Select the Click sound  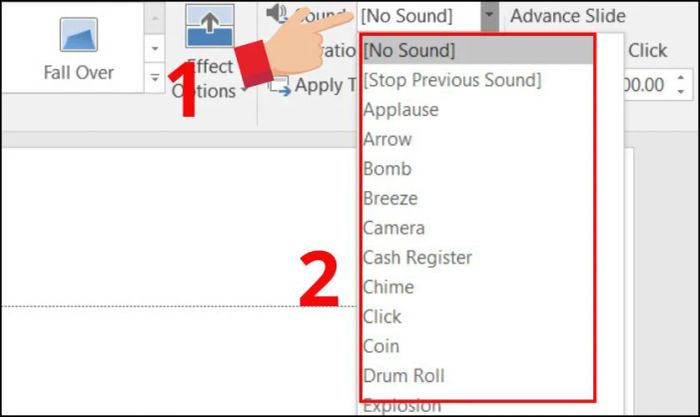pos(477,317)
